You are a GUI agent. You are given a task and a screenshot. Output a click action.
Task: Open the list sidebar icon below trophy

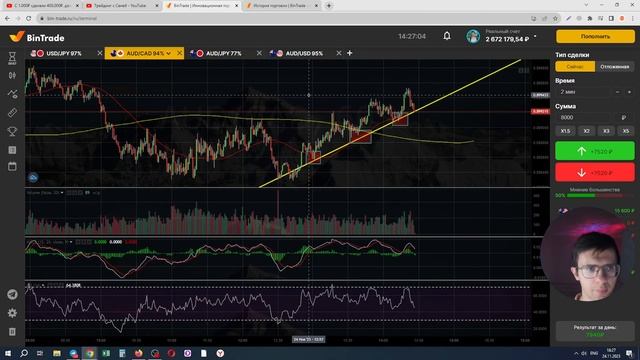pos(12,150)
